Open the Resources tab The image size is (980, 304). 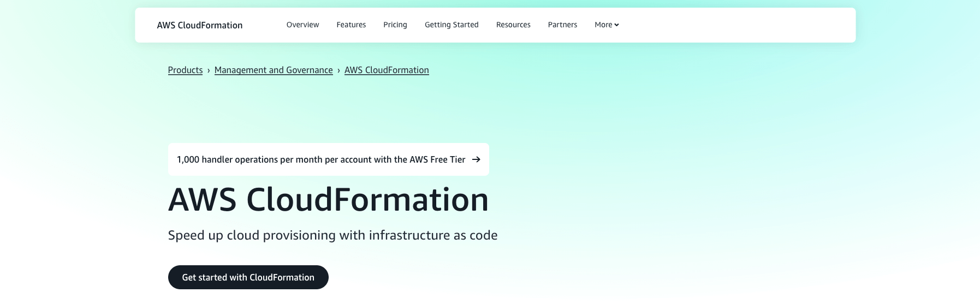click(513, 25)
